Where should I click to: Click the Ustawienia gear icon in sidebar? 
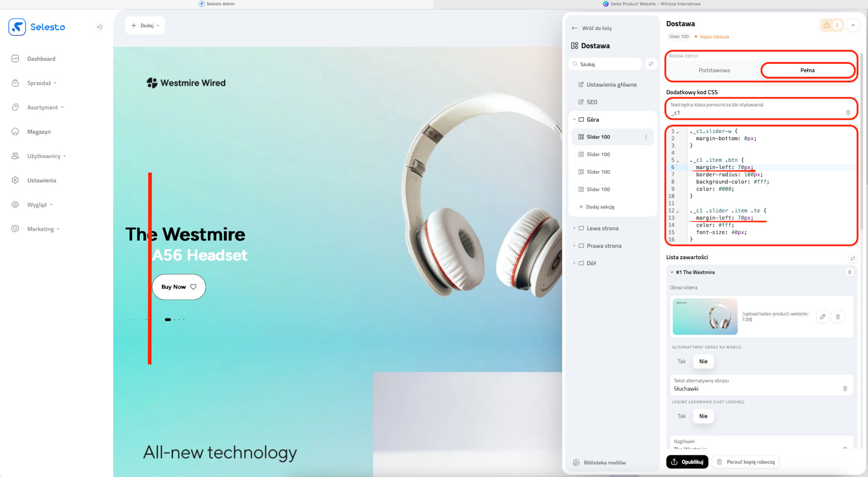point(15,180)
